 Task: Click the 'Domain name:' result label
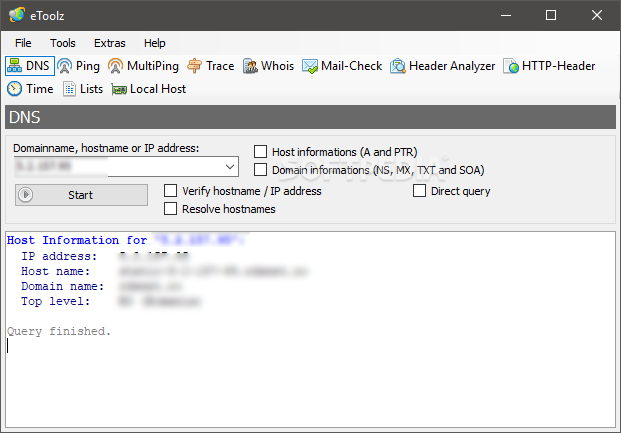point(63,286)
